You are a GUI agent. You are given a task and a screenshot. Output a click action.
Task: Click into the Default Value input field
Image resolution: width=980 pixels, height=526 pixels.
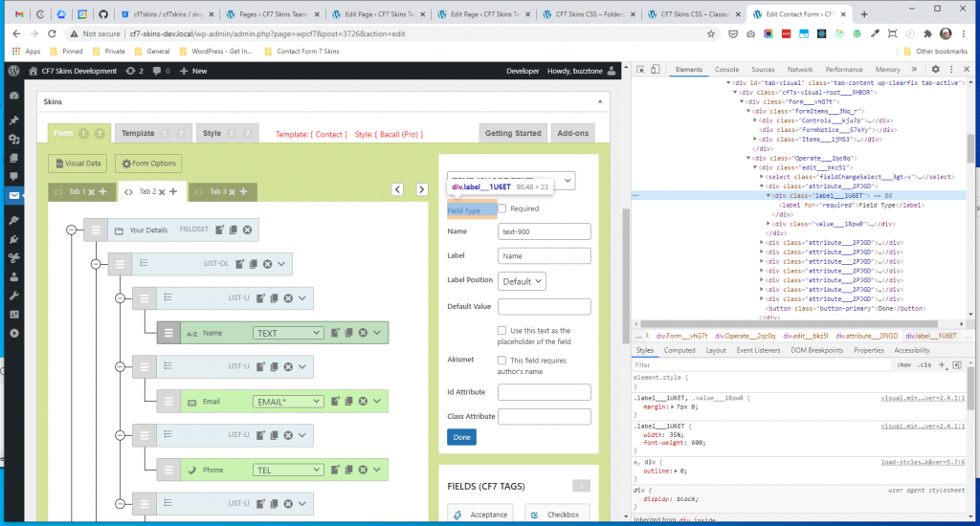point(545,307)
